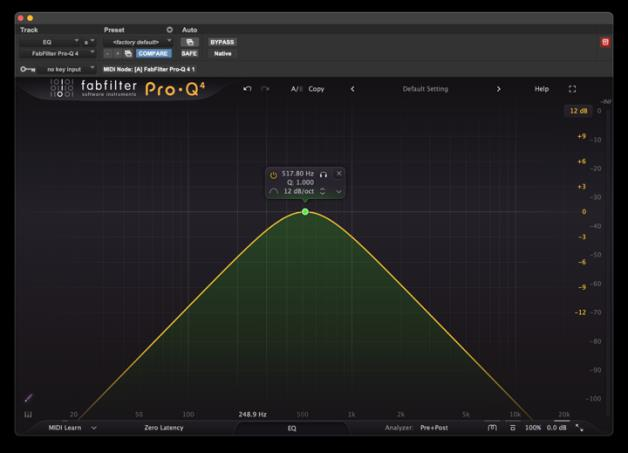Toggle the band power button

[x=273, y=175]
